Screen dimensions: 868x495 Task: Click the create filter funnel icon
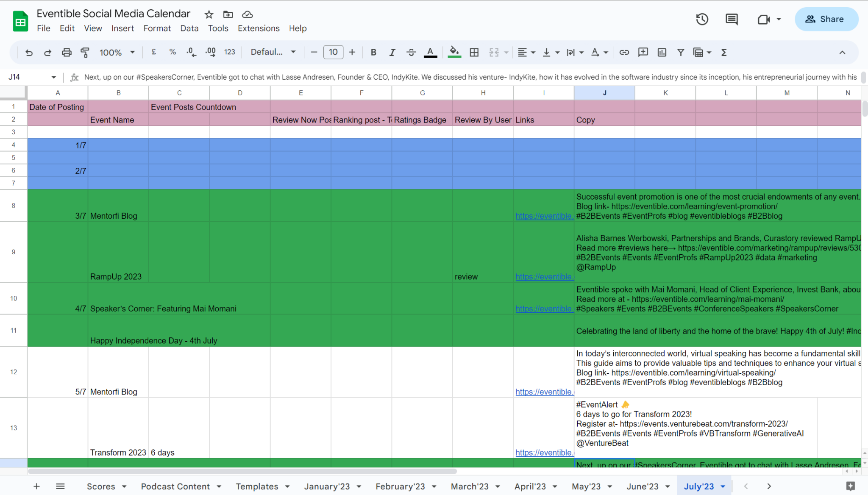[680, 52]
